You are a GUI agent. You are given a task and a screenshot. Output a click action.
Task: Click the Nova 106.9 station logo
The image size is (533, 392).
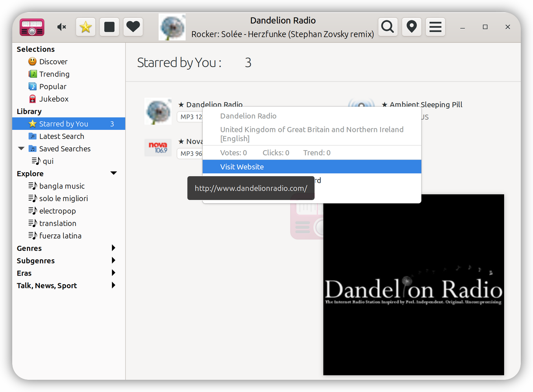[158, 148]
